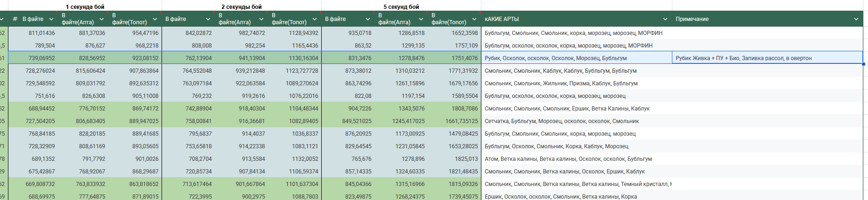Select cell with value 669,808732
868x200 pixels.
(x=33, y=184)
